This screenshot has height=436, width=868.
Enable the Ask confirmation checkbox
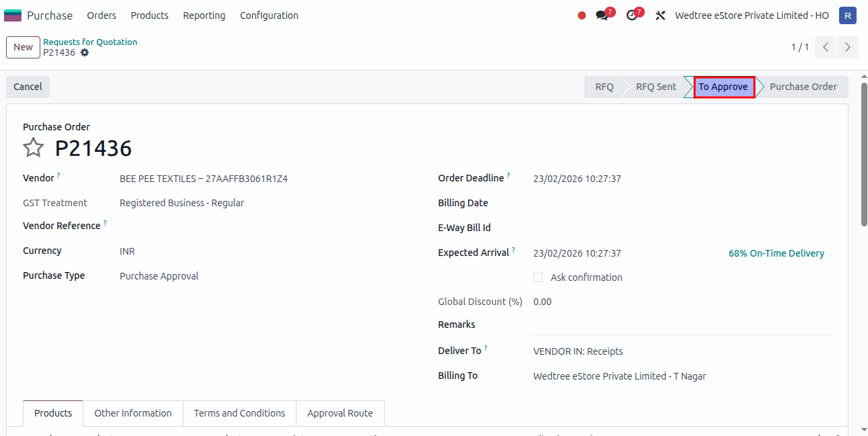[x=538, y=277]
